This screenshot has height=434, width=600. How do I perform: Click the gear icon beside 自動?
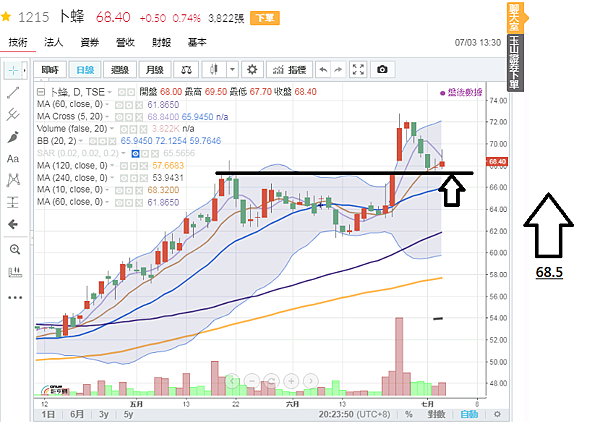[x=497, y=414]
